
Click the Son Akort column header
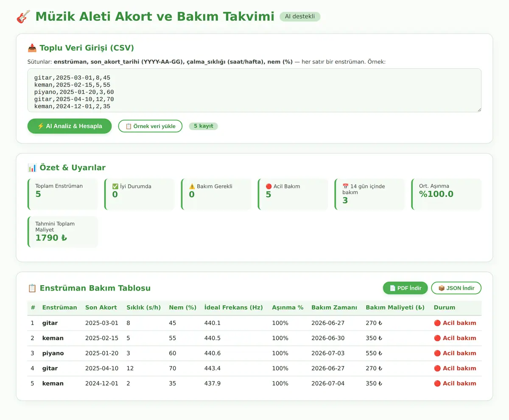click(x=101, y=308)
